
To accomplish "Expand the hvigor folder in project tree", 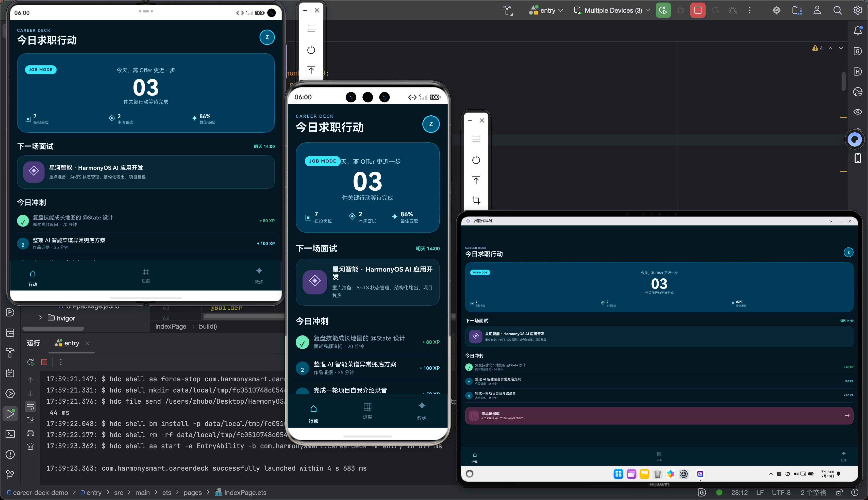I will 40,318.
